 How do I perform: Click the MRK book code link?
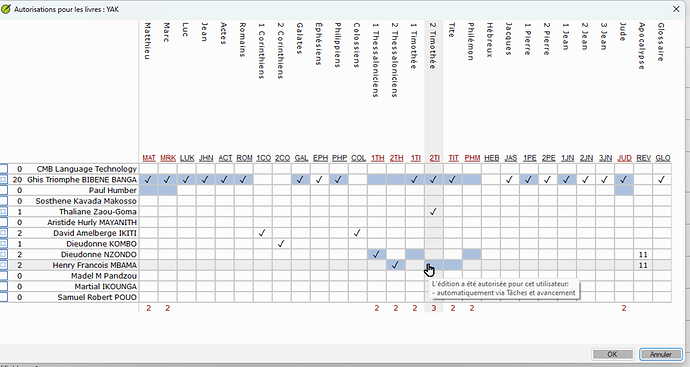coord(168,158)
